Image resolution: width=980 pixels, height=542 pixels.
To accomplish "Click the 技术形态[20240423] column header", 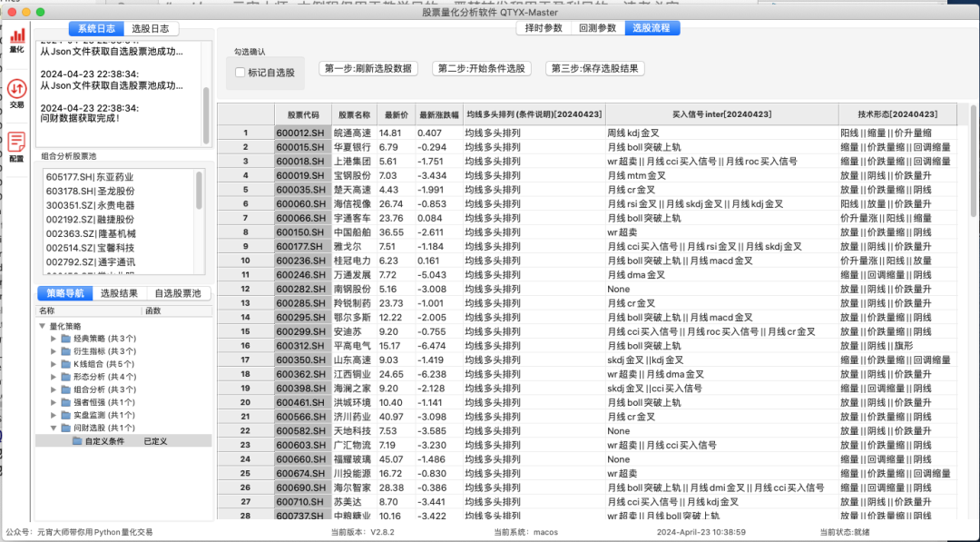I will click(897, 114).
